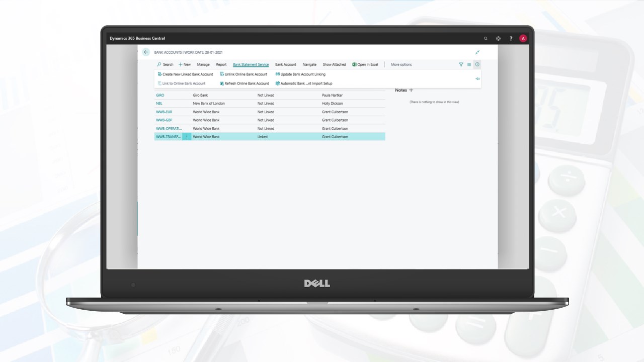Screen dimensions: 644x362
Task: Choose Update Bank Account Linking
Action: click(300, 74)
